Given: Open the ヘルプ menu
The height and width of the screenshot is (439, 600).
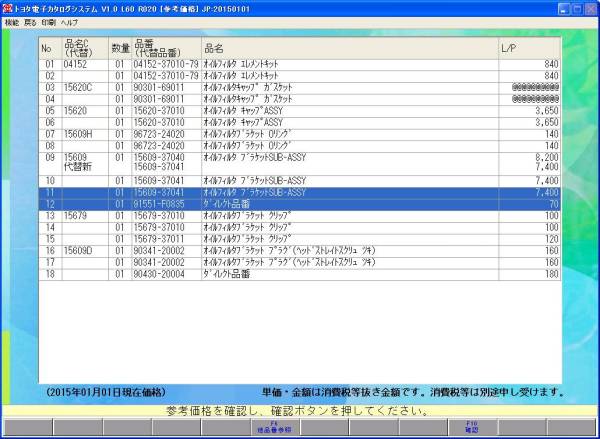Looking at the screenshot, I should [69, 23].
